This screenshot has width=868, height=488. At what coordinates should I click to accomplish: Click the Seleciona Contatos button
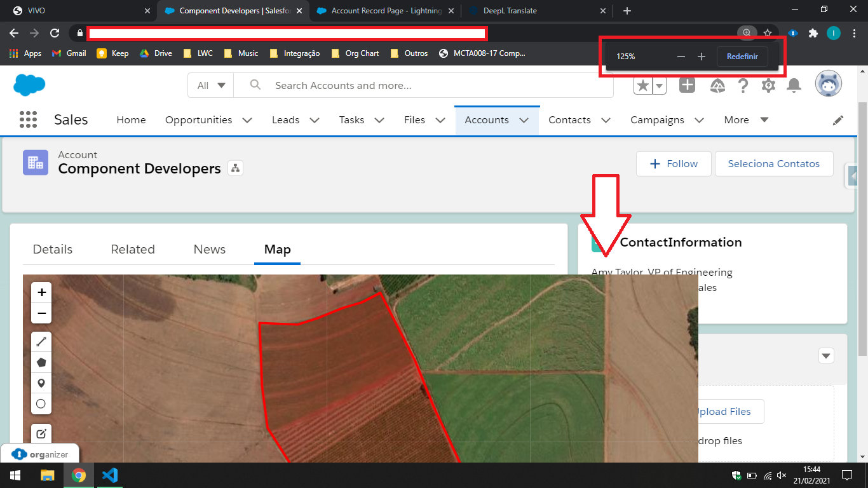click(773, 163)
